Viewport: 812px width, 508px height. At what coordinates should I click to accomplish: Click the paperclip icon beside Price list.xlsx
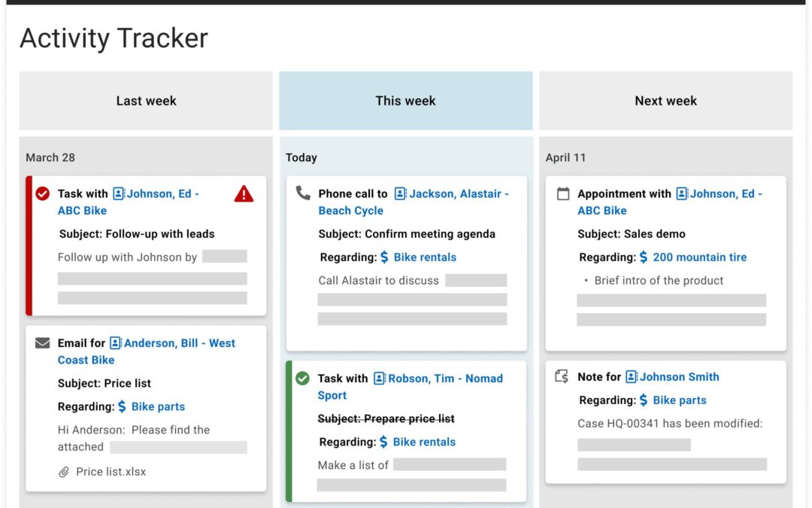[x=62, y=472]
